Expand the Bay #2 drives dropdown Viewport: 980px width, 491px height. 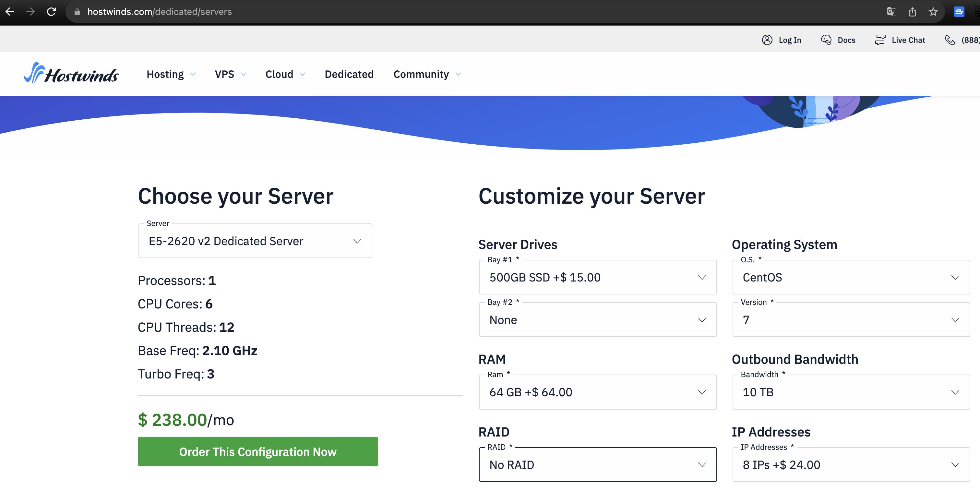coord(597,319)
